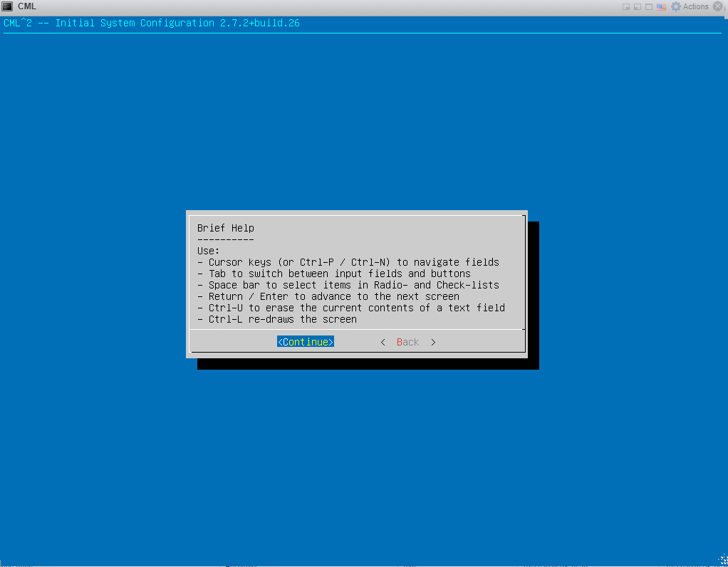
Task: Click the "Ctrl-L re-draws the screen" line
Action: [x=277, y=319]
